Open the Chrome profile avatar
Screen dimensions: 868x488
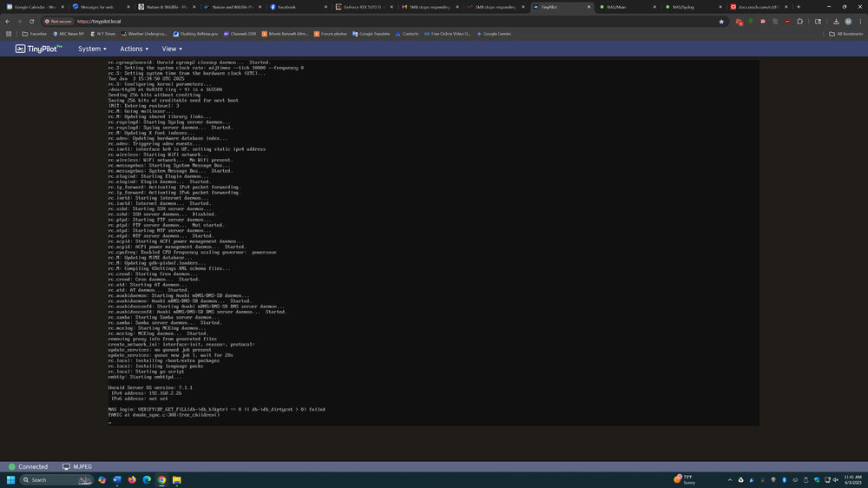(848, 22)
